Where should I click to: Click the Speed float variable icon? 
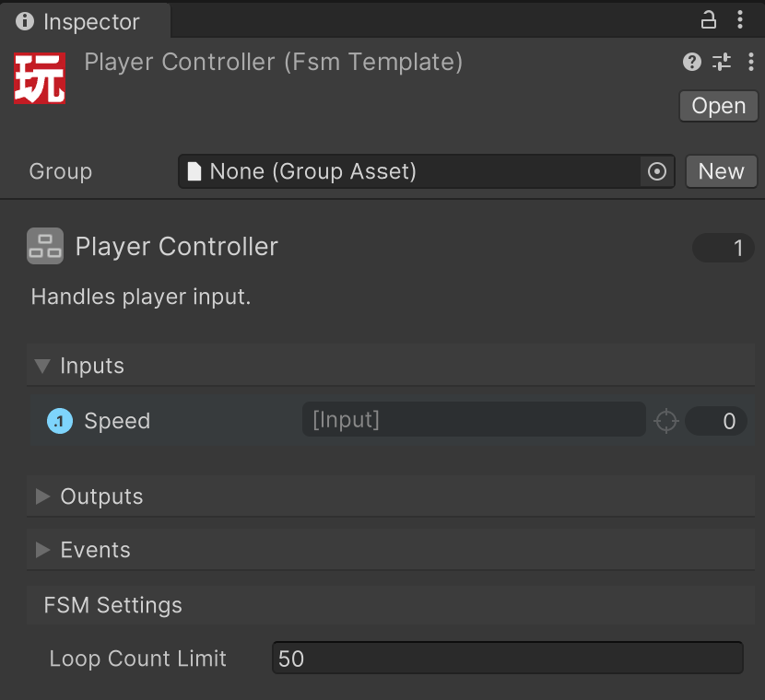tap(60, 421)
